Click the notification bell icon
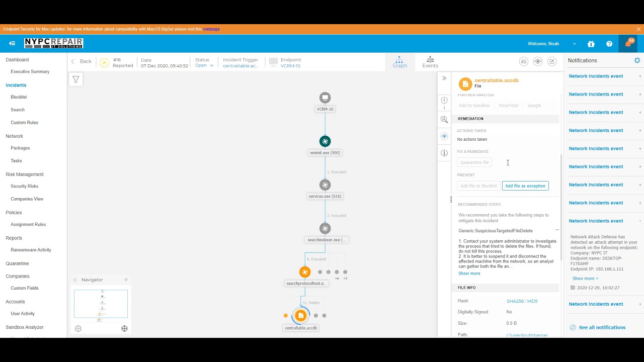 tap(628, 44)
